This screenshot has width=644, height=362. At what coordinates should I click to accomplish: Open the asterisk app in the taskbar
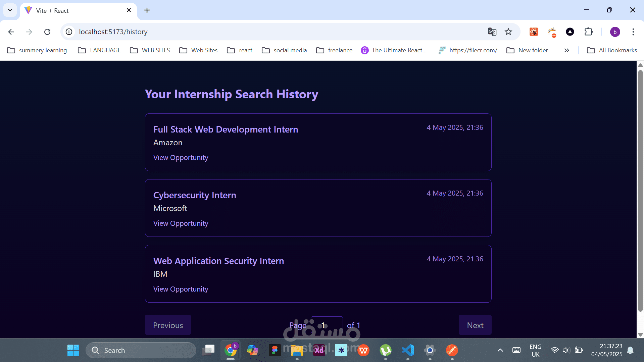coord(341,350)
